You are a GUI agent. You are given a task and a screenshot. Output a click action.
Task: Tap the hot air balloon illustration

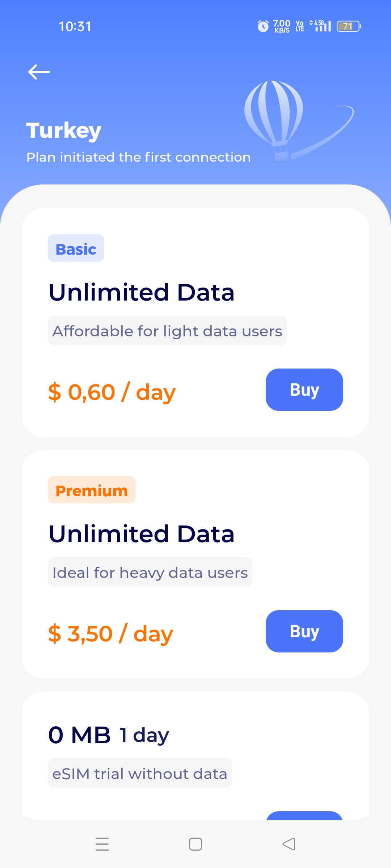click(x=274, y=120)
